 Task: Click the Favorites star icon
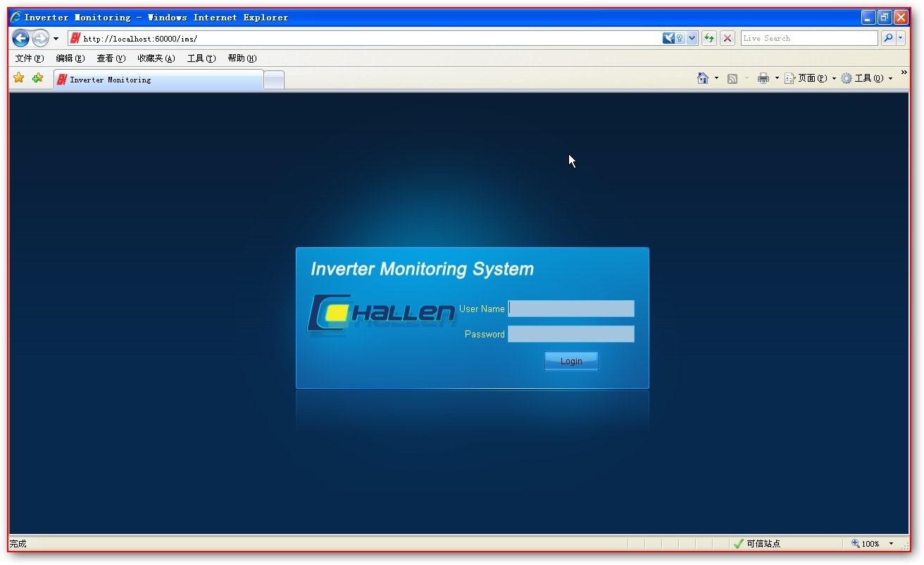click(x=19, y=78)
